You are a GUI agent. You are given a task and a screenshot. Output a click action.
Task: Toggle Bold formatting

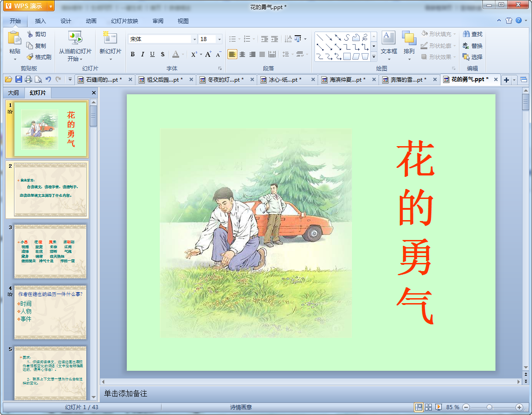coord(133,54)
